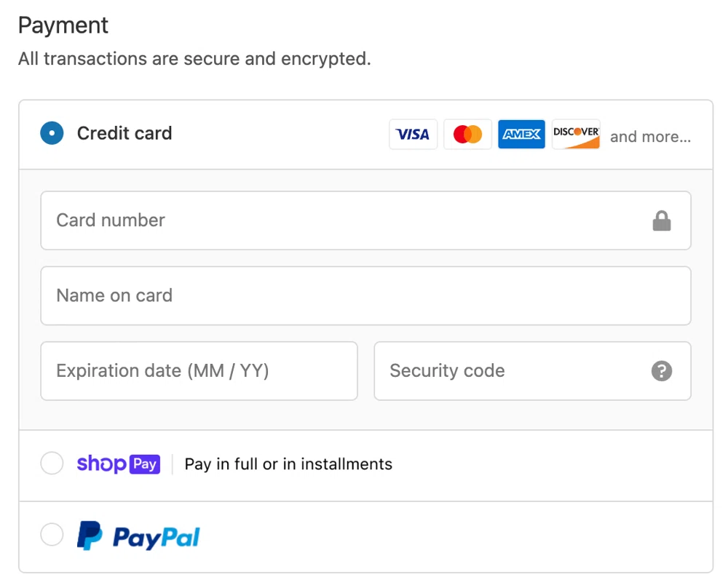This screenshot has width=728, height=585.
Task: Click the security code help icon
Action: pos(661,371)
